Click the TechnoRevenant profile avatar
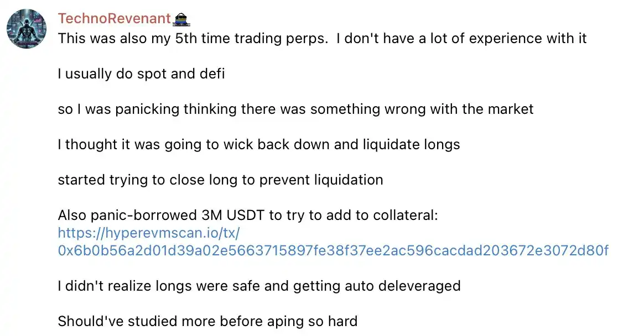644x336 pixels. (27, 29)
